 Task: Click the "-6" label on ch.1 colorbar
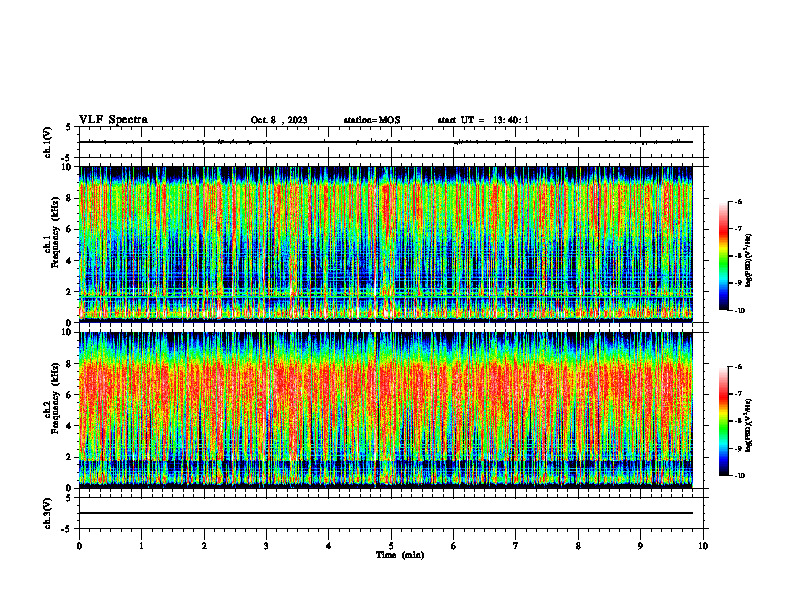pyautogui.click(x=738, y=202)
